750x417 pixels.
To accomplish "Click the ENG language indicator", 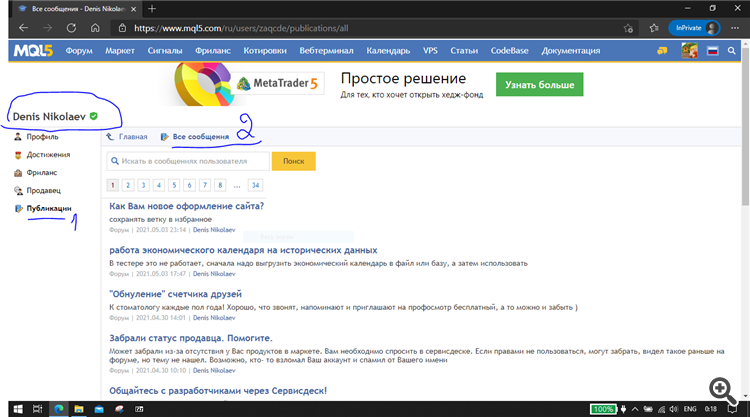I will (x=690, y=409).
